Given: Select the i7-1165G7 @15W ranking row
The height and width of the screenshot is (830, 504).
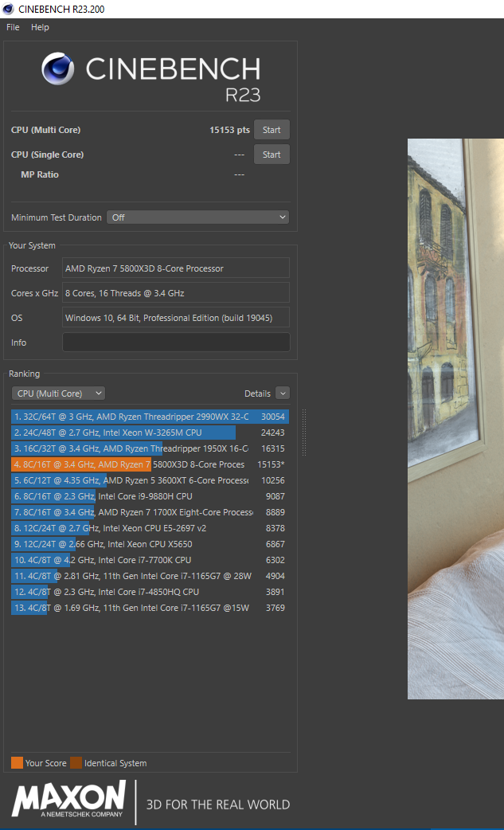Looking at the screenshot, I should tap(150, 607).
